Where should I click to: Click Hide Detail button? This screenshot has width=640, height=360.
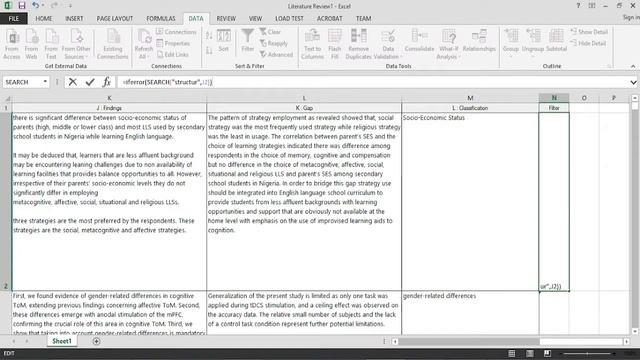tap(588, 43)
